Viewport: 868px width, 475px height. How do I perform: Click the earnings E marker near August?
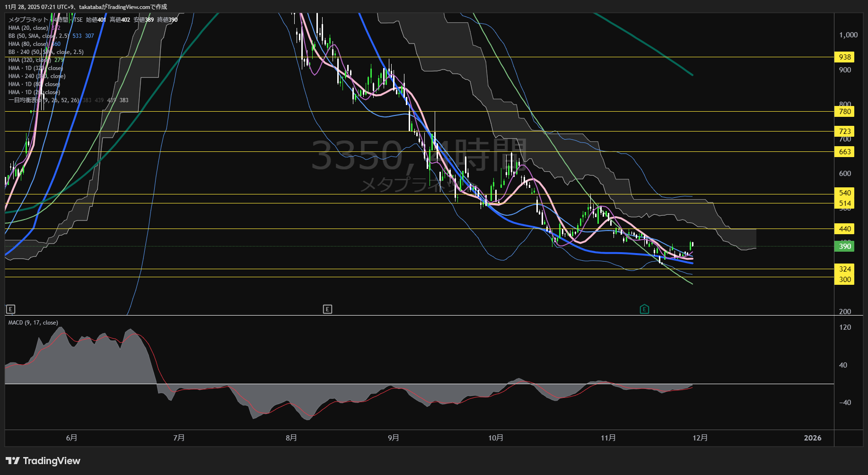327,309
